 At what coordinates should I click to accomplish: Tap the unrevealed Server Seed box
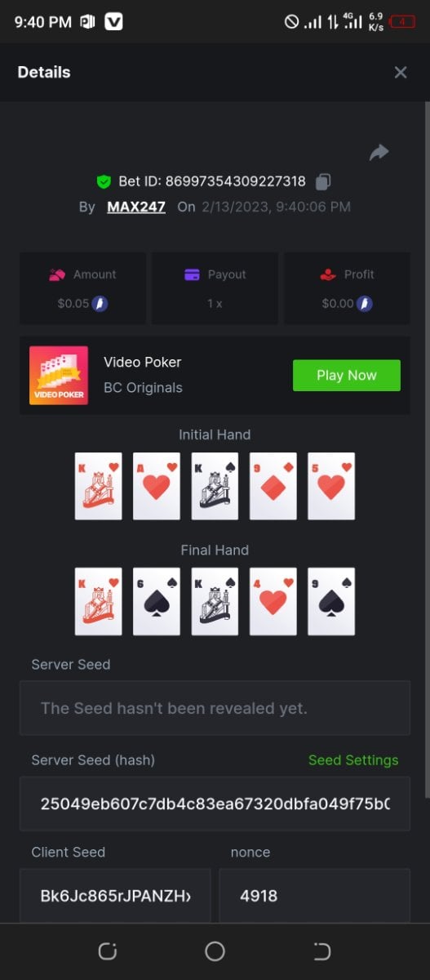point(215,708)
